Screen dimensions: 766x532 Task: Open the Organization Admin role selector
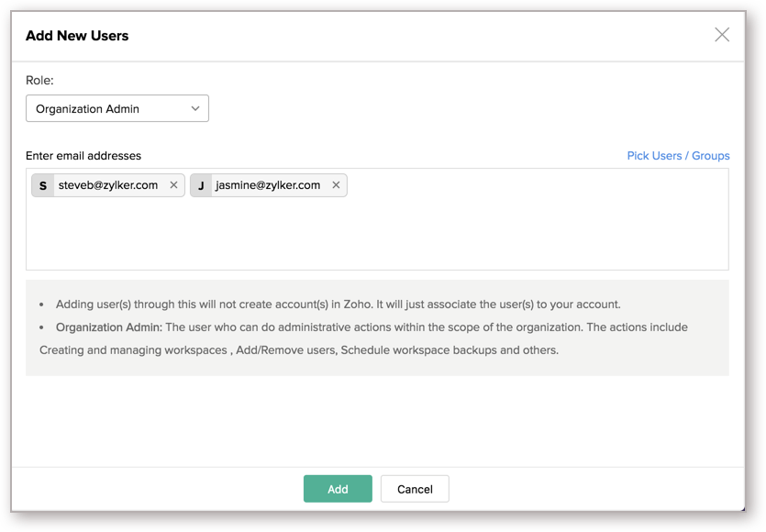117,108
